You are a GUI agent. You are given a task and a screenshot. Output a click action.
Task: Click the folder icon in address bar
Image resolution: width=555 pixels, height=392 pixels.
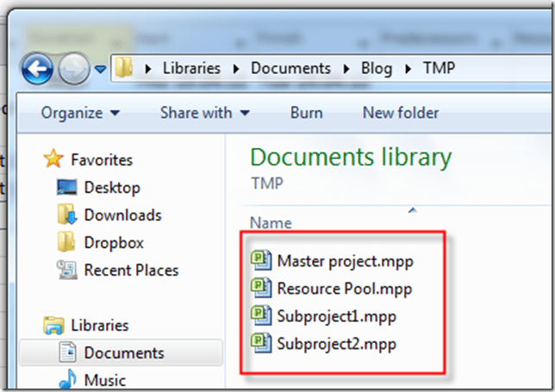[x=126, y=68]
